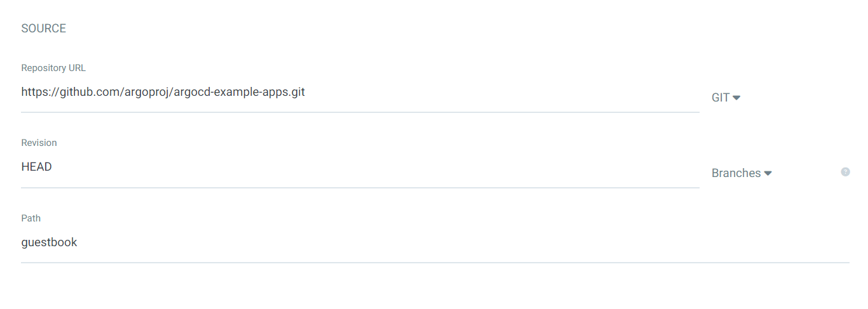Click the empty area after guestbook in Path
This screenshot has width=868, height=309.
click(445, 242)
